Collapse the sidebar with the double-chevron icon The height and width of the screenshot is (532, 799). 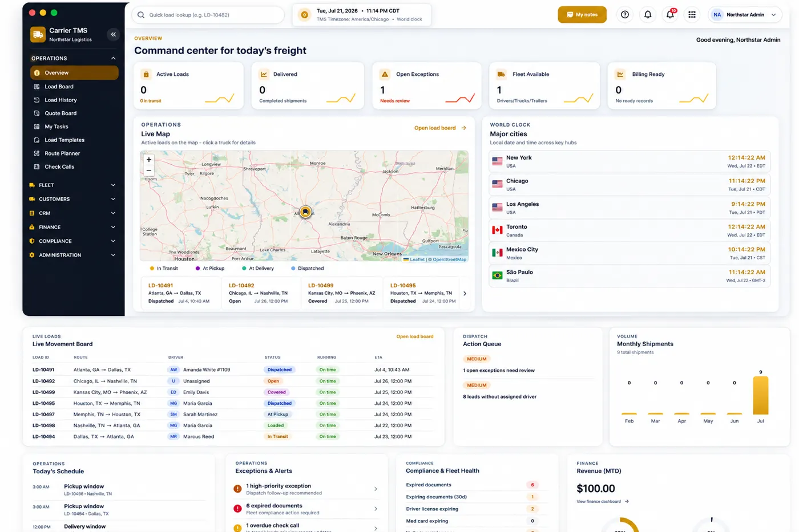[113, 34]
